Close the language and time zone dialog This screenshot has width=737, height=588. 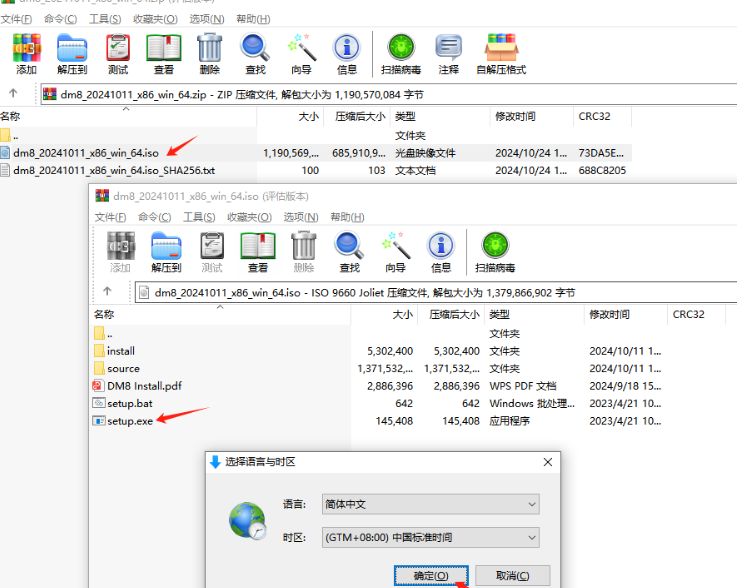[548, 462]
